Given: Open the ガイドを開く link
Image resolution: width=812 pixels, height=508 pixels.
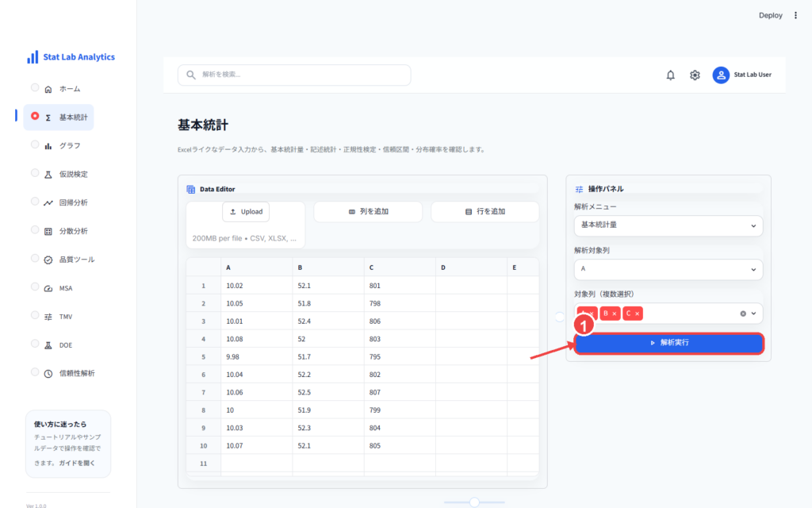Looking at the screenshot, I should coord(77,463).
